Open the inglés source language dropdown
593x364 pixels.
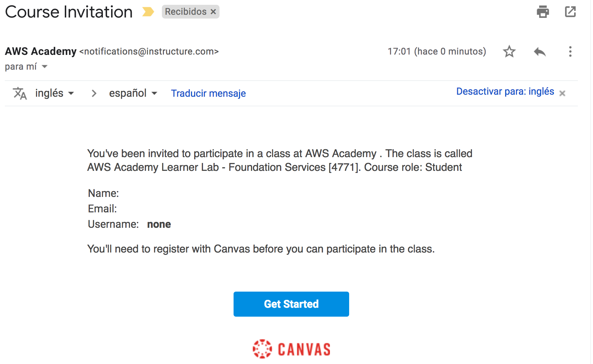coord(55,93)
